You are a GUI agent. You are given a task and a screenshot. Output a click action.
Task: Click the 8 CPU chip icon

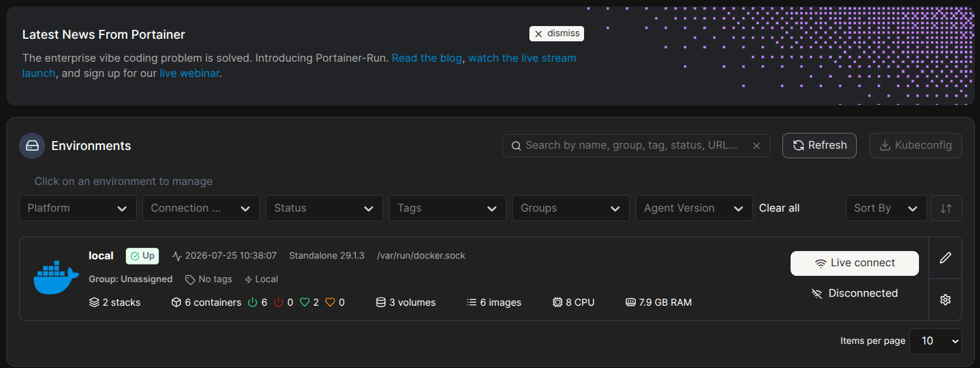point(557,303)
